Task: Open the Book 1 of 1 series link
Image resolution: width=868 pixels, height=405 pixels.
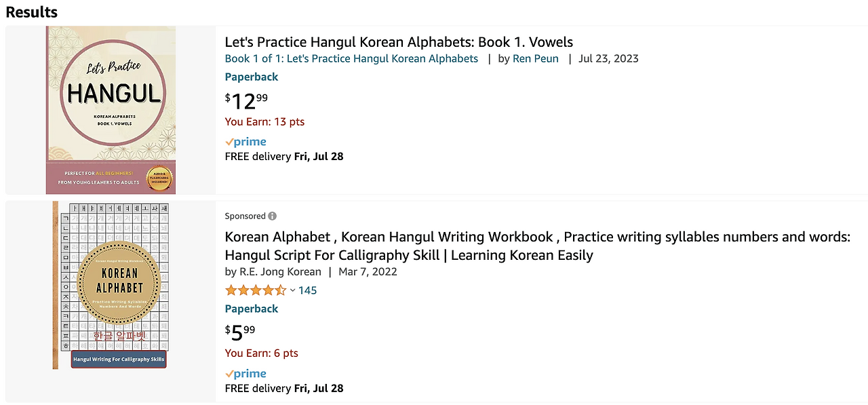Action: pos(351,58)
